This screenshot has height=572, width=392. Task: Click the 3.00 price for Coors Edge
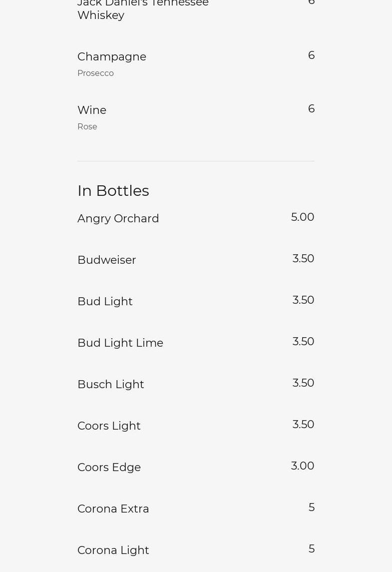[303, 466]
